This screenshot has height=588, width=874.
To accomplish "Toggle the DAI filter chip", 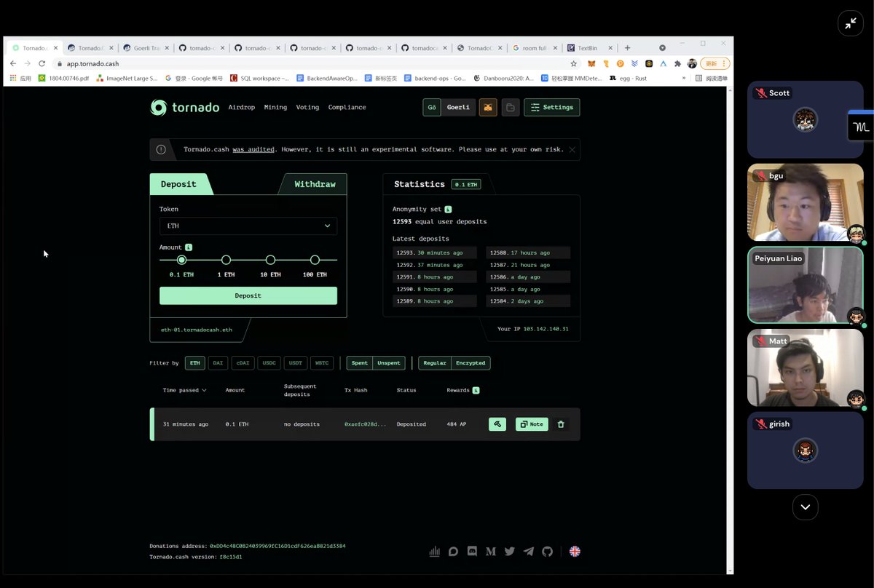I will tap(218, 362).
